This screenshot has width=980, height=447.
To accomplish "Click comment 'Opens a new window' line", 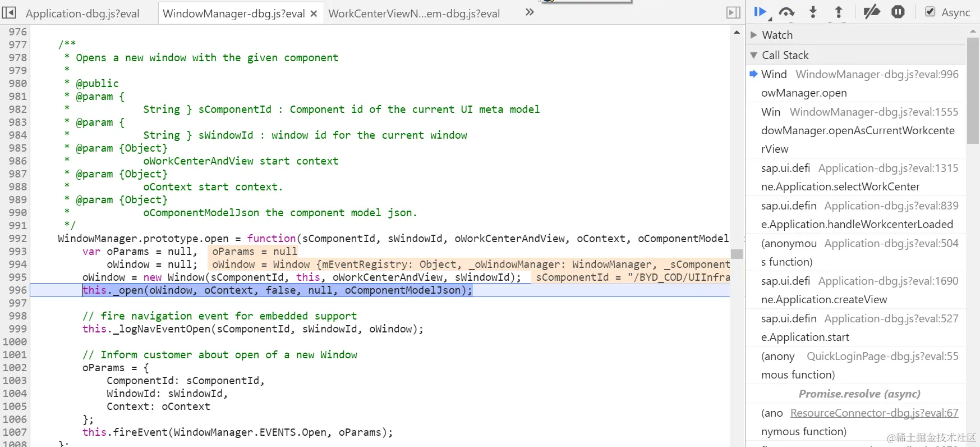I will coord(207,58).
